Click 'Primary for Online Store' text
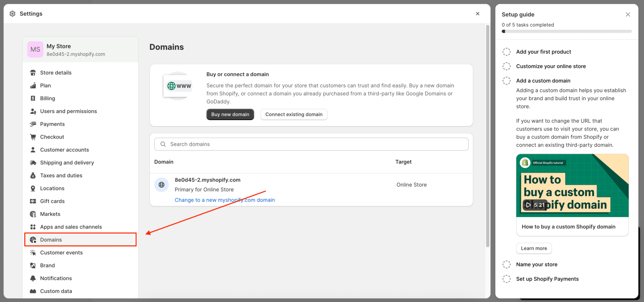644x302 pixels. [x=204, y=189]
